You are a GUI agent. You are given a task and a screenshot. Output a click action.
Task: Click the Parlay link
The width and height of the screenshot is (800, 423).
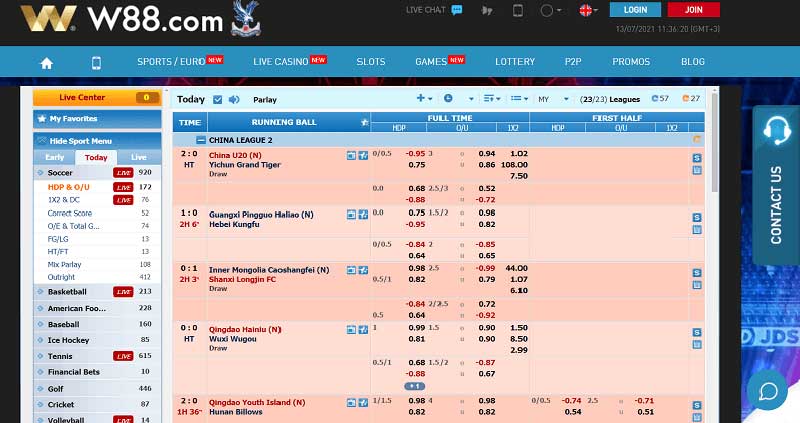pyautogui.click(x=265, y=100)
